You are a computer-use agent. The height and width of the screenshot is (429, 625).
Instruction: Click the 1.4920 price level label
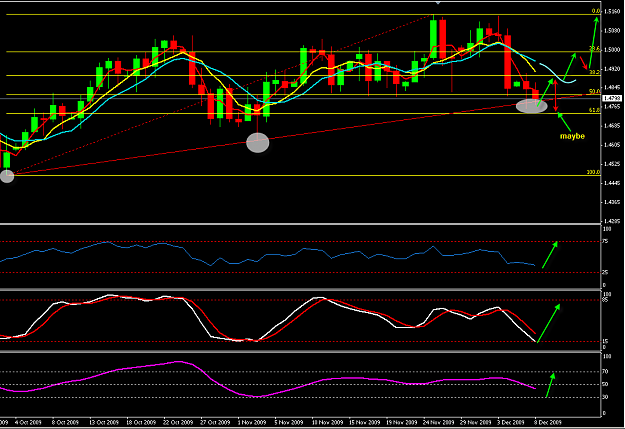coord(612,69)
